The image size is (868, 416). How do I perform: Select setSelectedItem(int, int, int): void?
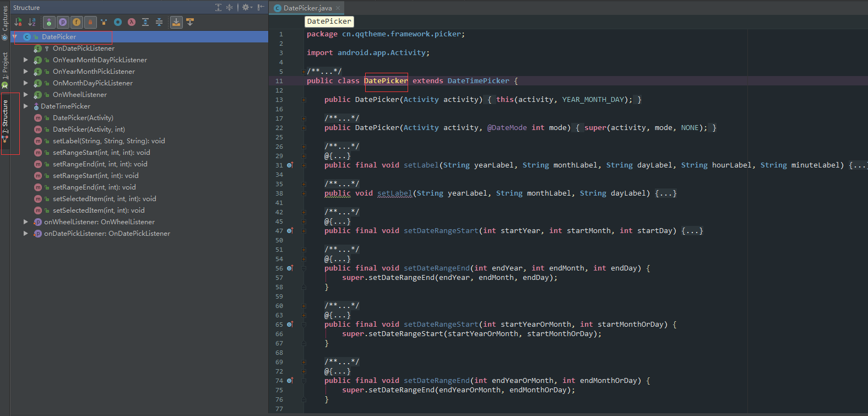click(105, 199)
